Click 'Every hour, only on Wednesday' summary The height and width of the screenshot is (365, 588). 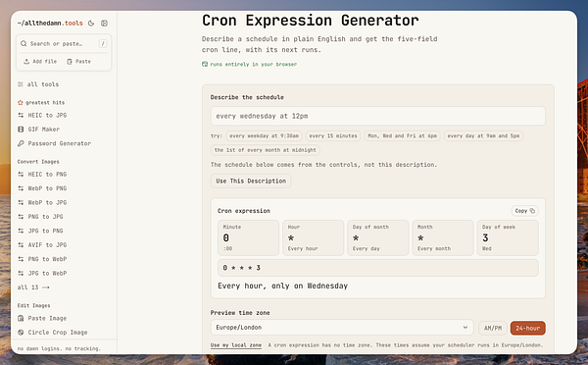(283, 287)
